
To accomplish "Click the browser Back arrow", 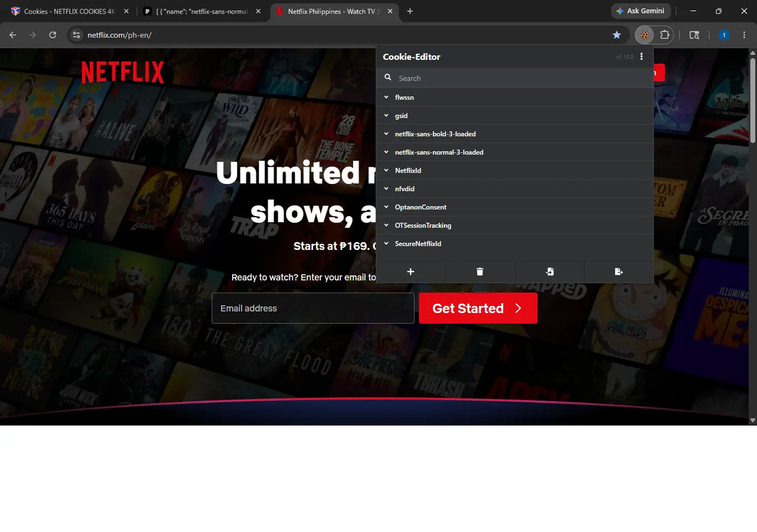I will tap(13, 35).
